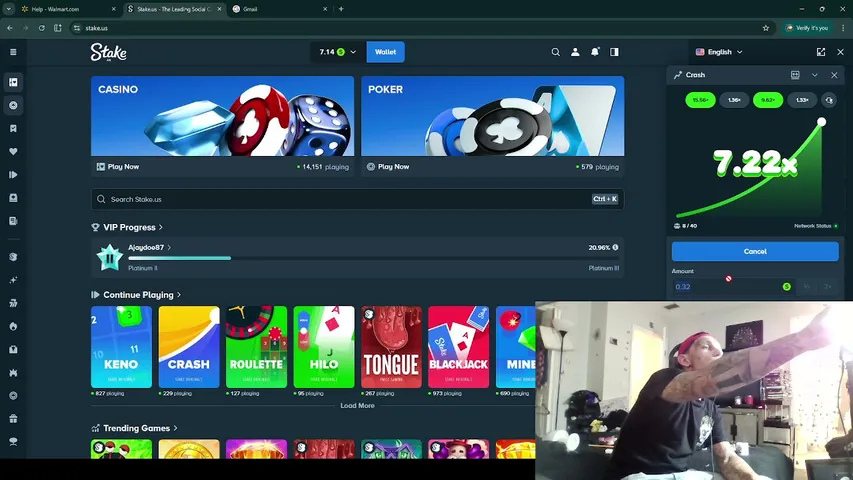The width and height of the screenshot is (853, 480).
Task: Open the gift box icon in sidebar
Action: (x=13, y=419)
